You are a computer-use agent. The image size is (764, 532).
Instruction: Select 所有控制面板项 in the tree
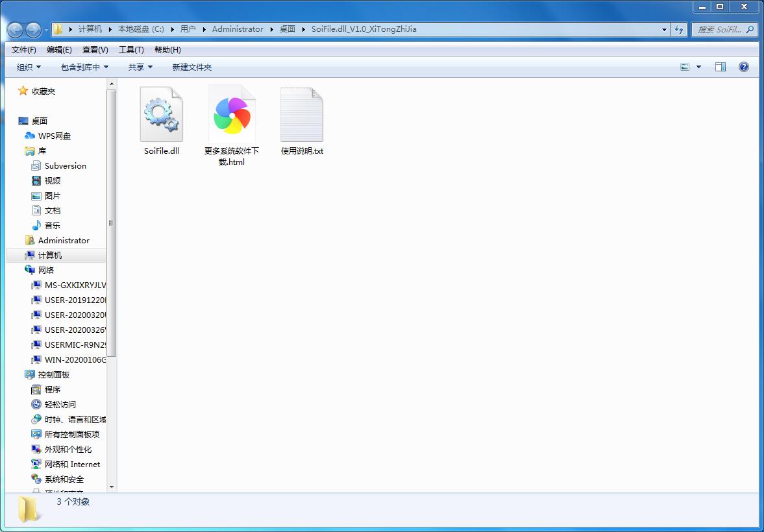pos(72,435)
